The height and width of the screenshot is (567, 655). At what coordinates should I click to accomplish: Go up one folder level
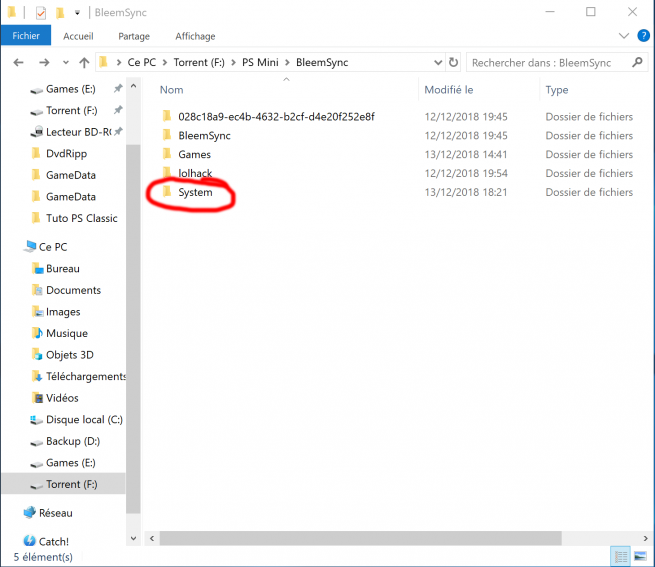coord(84,63)
